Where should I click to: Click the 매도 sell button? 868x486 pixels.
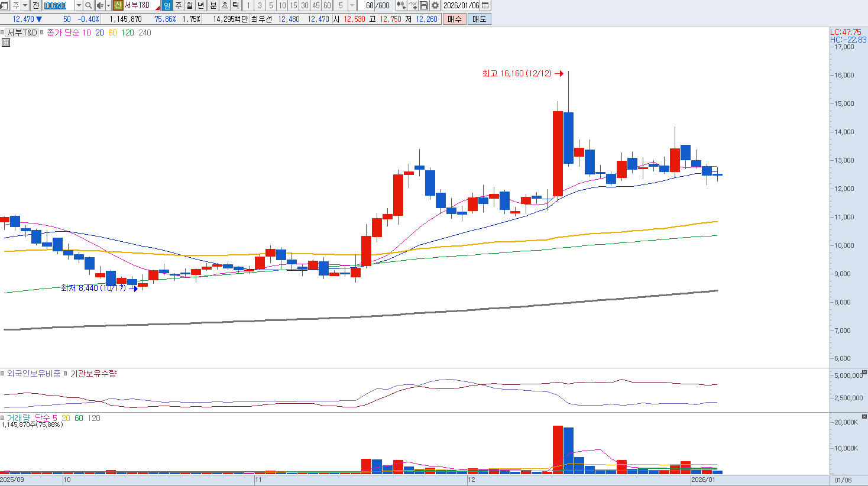pyautogui.click(x=479, y=19)
